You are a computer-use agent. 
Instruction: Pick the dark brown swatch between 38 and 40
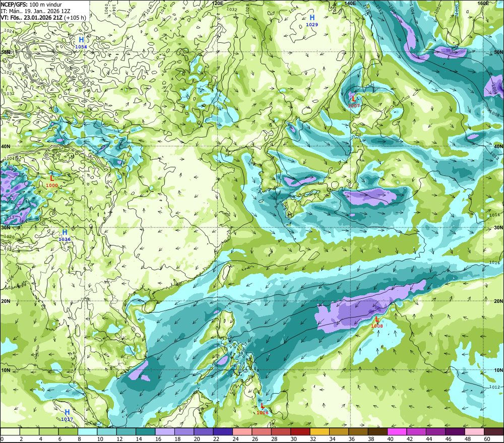377,431
